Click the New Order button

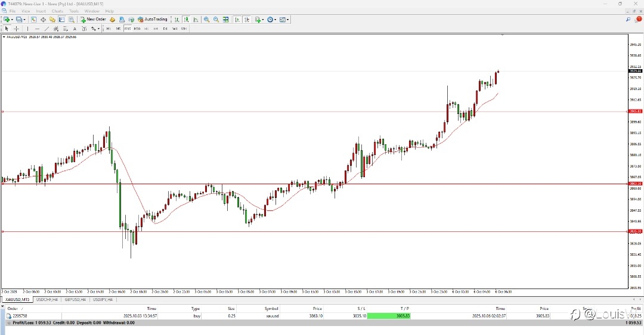[x=93, y=19]
